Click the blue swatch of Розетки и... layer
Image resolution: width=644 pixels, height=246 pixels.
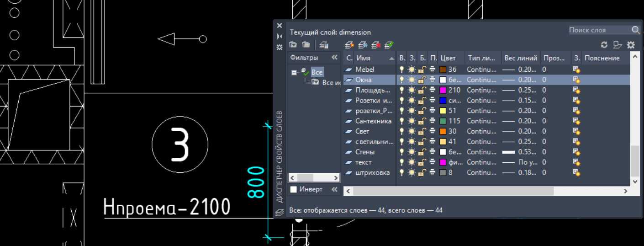pyautogui.click(x=442, y=100)
